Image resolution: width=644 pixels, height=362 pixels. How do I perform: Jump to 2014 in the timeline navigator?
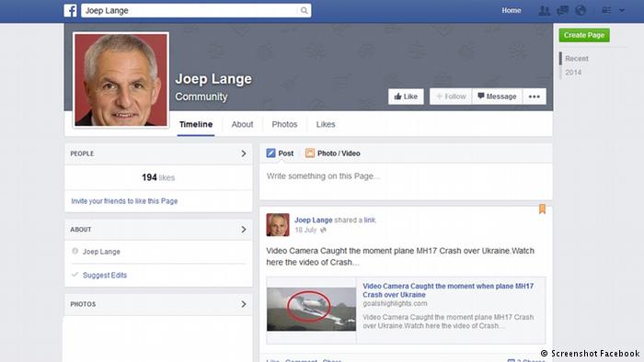point(573,73)
